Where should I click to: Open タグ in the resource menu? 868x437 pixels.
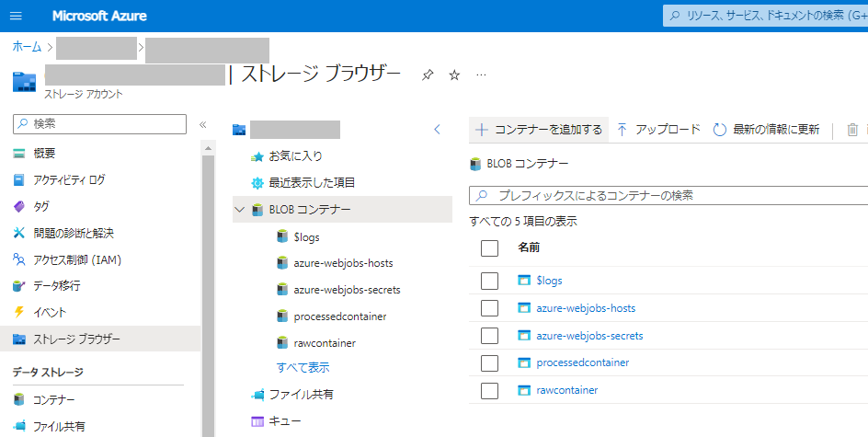[x=41, y=206]
